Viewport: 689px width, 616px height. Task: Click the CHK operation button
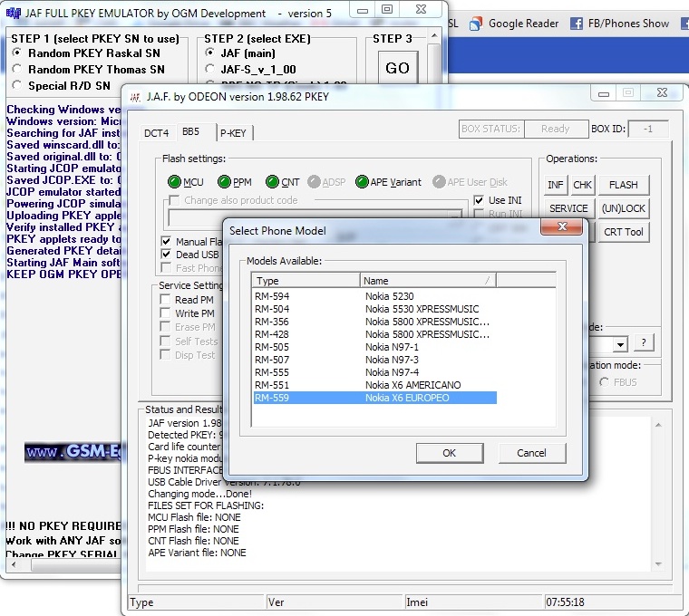(x=583, y=185)
